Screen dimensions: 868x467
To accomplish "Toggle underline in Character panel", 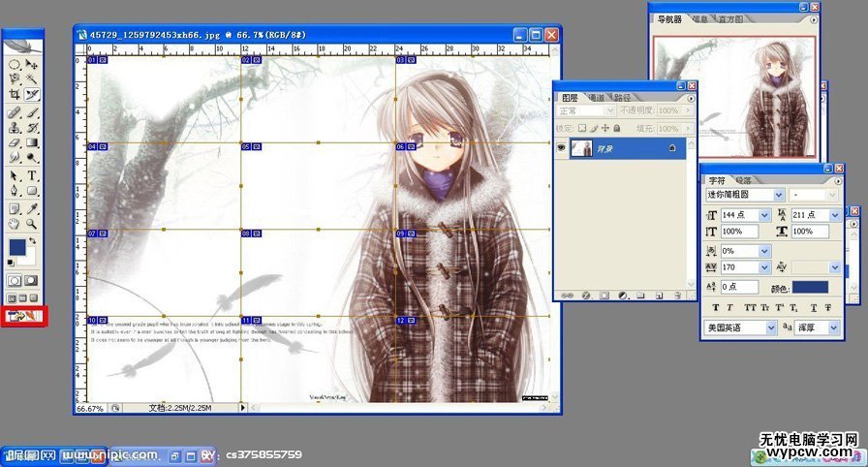I will coord(813,308).
